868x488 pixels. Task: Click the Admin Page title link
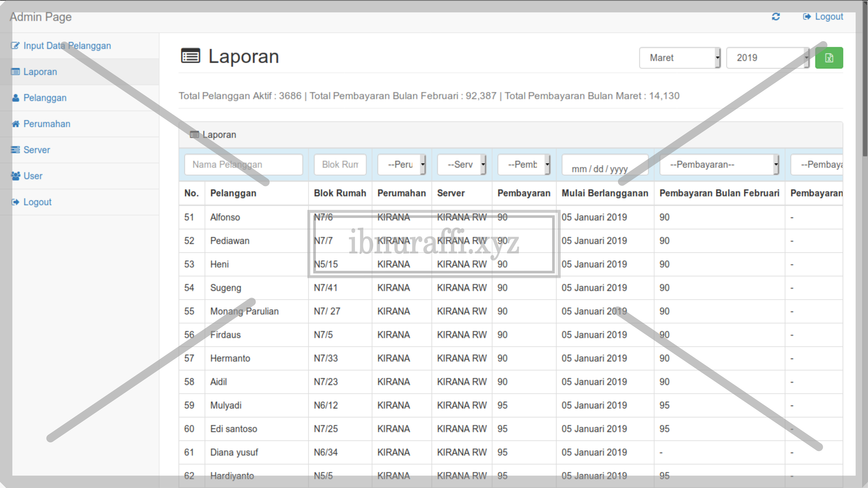40,17
